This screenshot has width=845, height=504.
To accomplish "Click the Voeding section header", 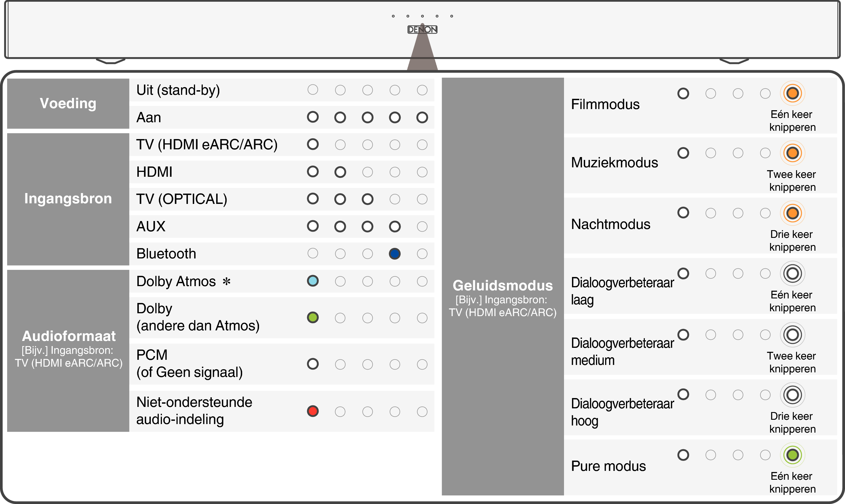I will (x=68, y=103).
